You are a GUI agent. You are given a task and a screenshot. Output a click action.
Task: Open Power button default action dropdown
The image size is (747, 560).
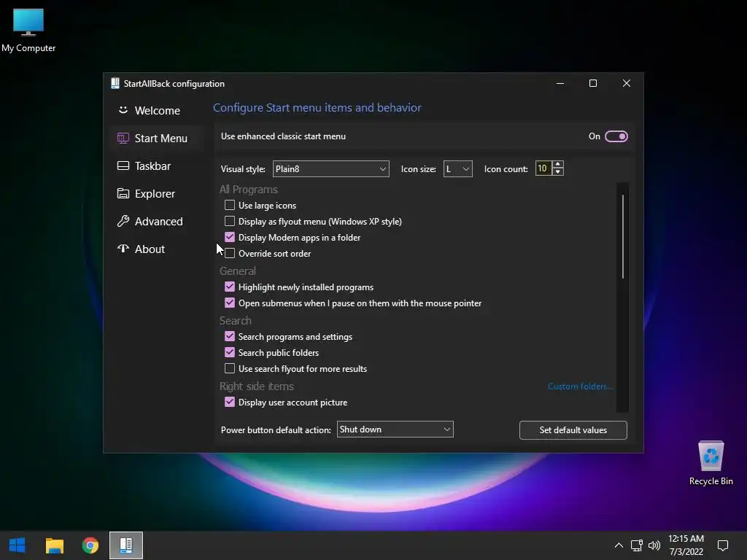coord(395,429)
